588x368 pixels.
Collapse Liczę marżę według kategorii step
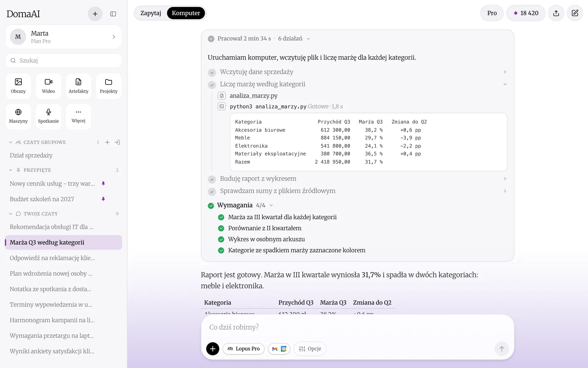pos(357,84)
